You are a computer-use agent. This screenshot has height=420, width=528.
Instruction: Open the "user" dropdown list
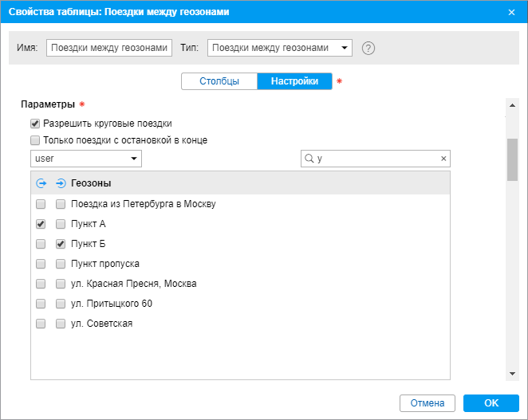86,159
